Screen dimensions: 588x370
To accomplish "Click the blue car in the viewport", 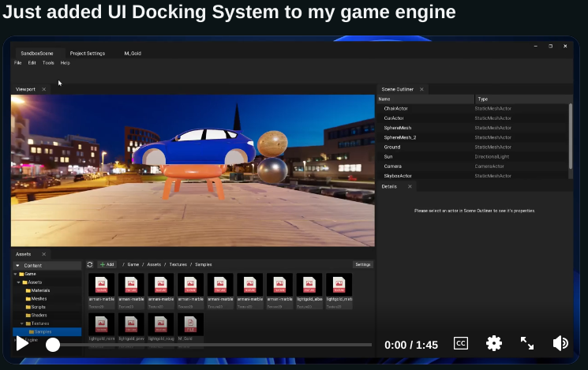I will [193, 147].
